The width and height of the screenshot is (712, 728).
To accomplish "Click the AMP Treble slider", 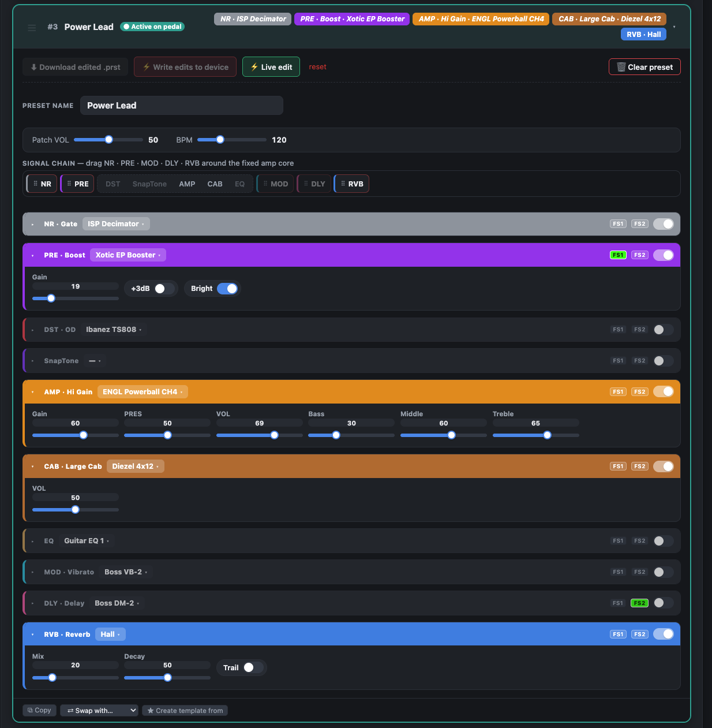I will [x=536, y=435].
